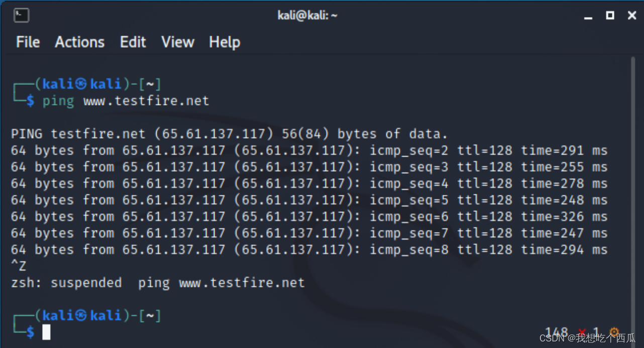This screenshot has height=348, width=644.
Task: Minimize the terminal window
Action: [588, 16]
